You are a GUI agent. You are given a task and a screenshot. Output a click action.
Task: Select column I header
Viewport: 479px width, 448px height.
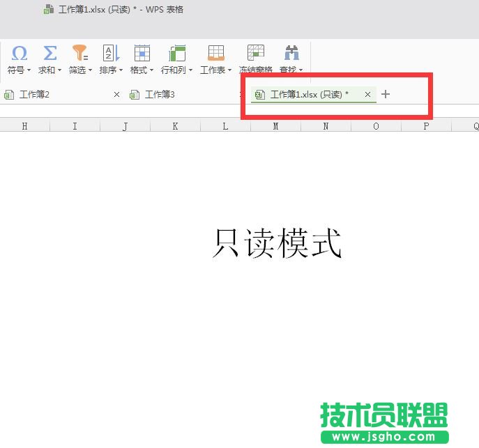(75, 126)
